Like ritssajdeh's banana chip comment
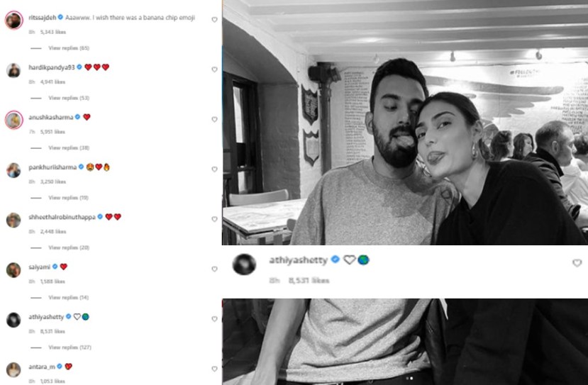This screenshot has width=588, height=385. pos(214,19)
